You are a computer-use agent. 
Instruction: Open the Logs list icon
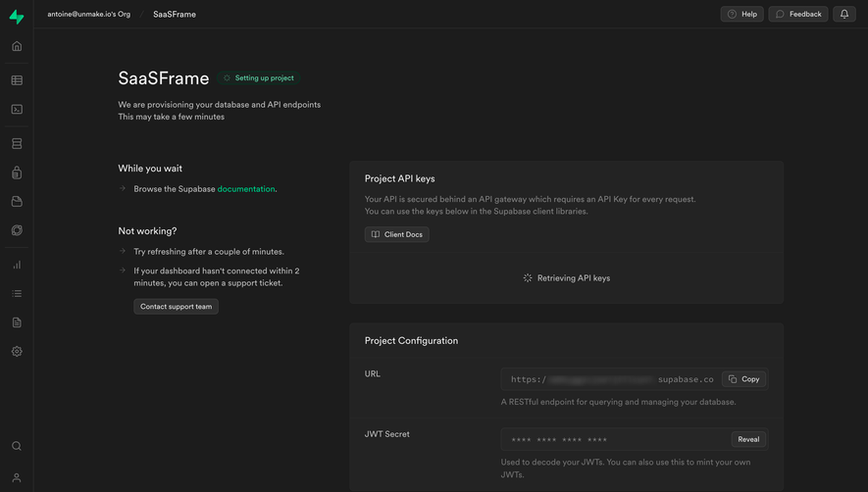click(x=17, y=293)
